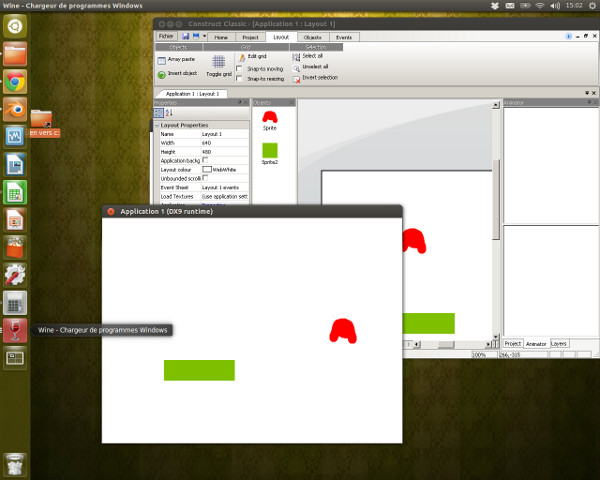Close the Application 1 DX9 runtime window
Image resolution: width=600 pixels, height=480 pixels.
pyautogui.click(x=111, y=211)
